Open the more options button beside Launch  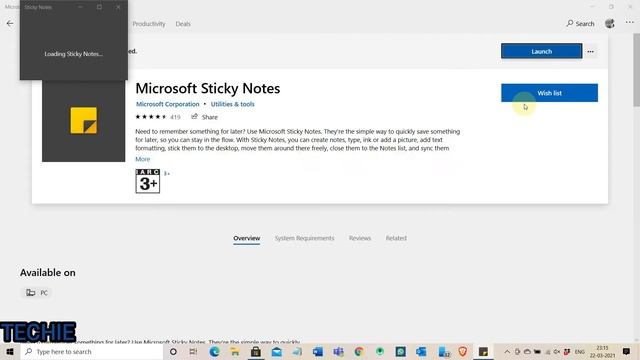pos(591,51)
